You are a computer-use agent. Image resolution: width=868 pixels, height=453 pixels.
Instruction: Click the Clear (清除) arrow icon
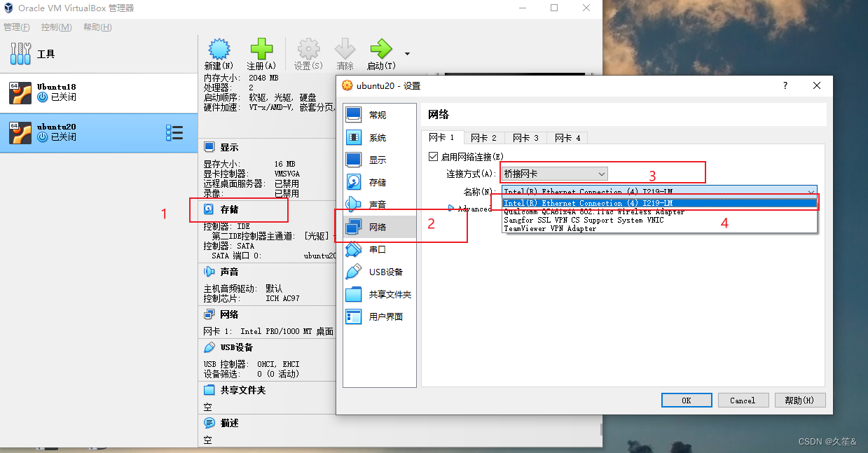(x=345, y=49)
